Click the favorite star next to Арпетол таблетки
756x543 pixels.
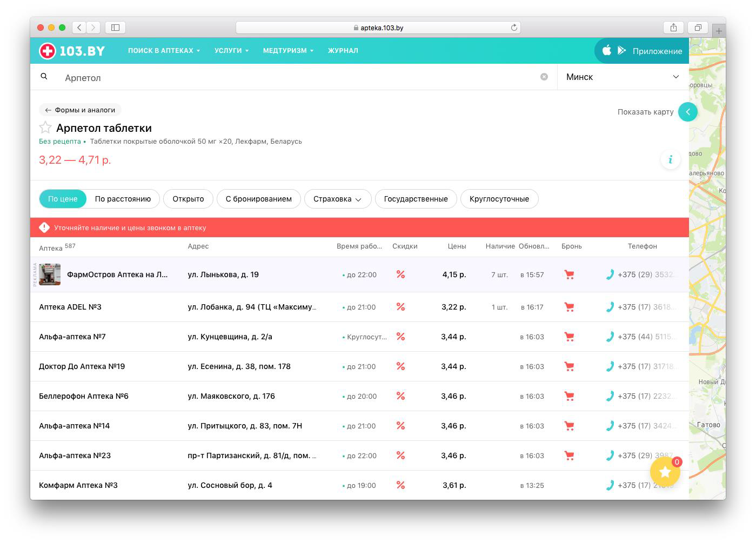point(45,128)
